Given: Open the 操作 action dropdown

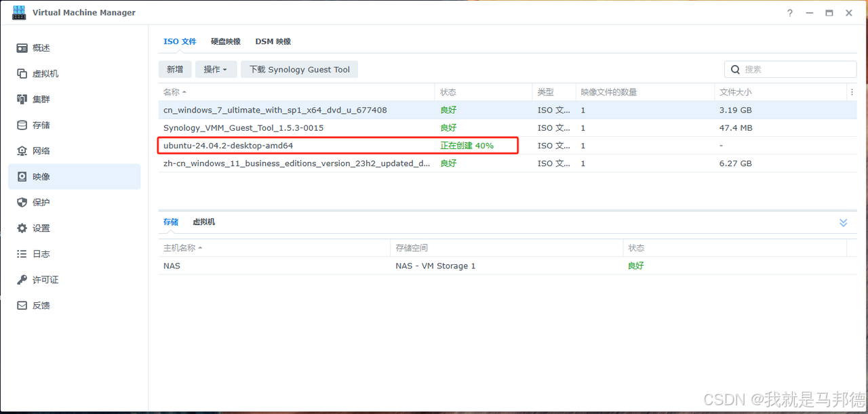Looking at the screenshot, I should point(216,69).
